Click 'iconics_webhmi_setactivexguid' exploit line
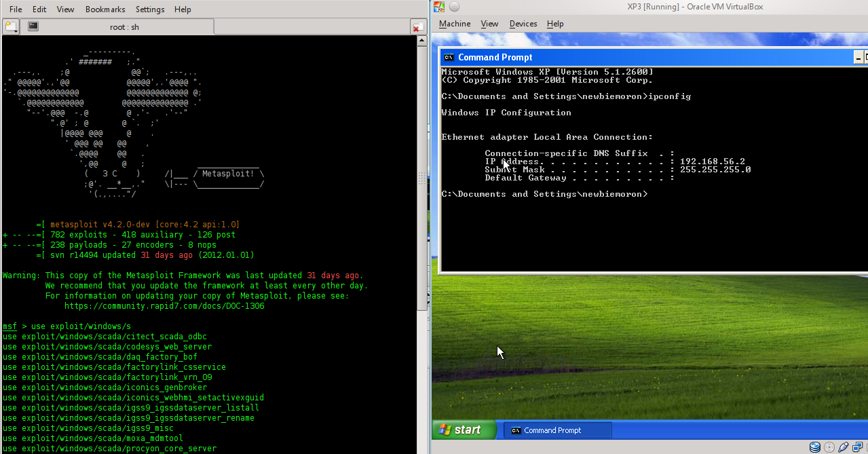 click(133, 398)
